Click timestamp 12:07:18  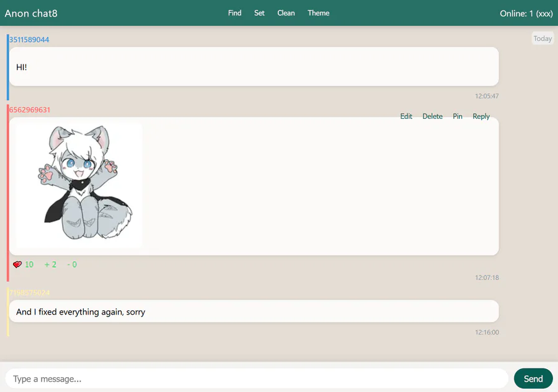click(x=487, y=277)
